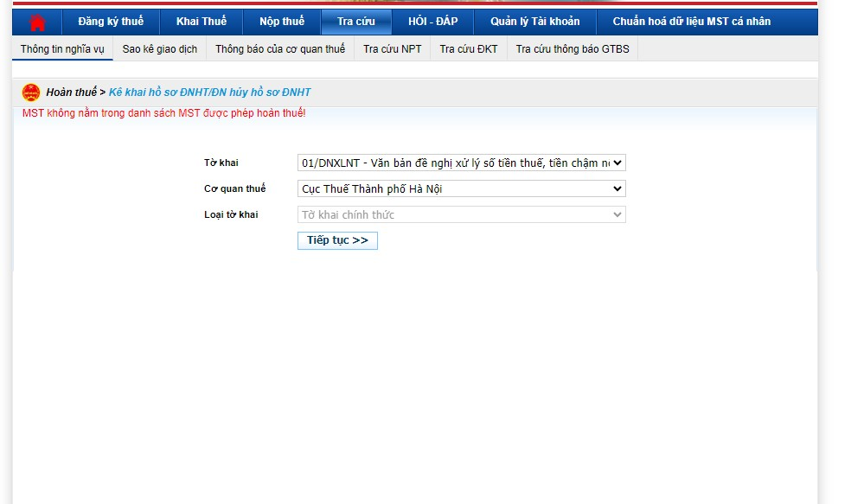Viewport: 851px width, 504px height.
Task: Open Chuẩn hoá dữ liệu MST cá nhân
Action: [691, 22]
